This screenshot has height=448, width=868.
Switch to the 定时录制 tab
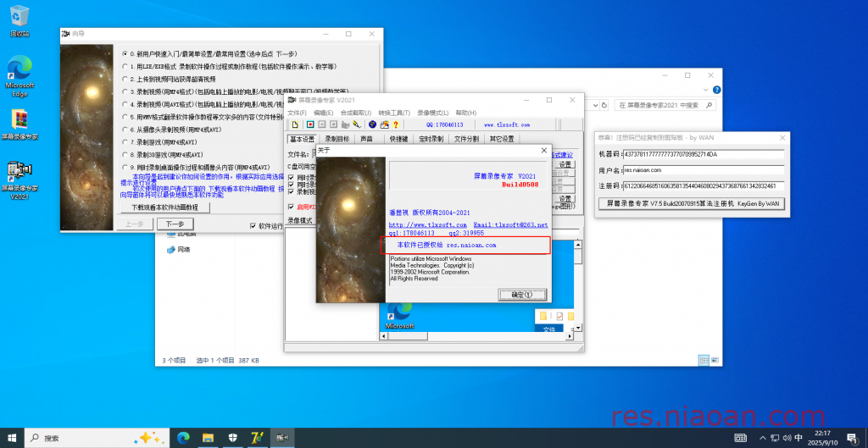[x=431, y=139]
